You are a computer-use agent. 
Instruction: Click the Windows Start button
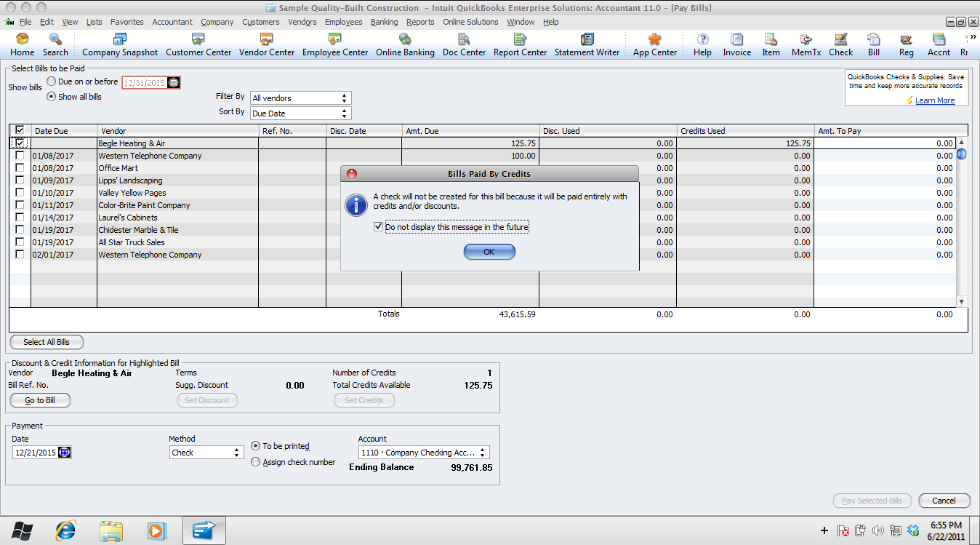click(22, 530)
